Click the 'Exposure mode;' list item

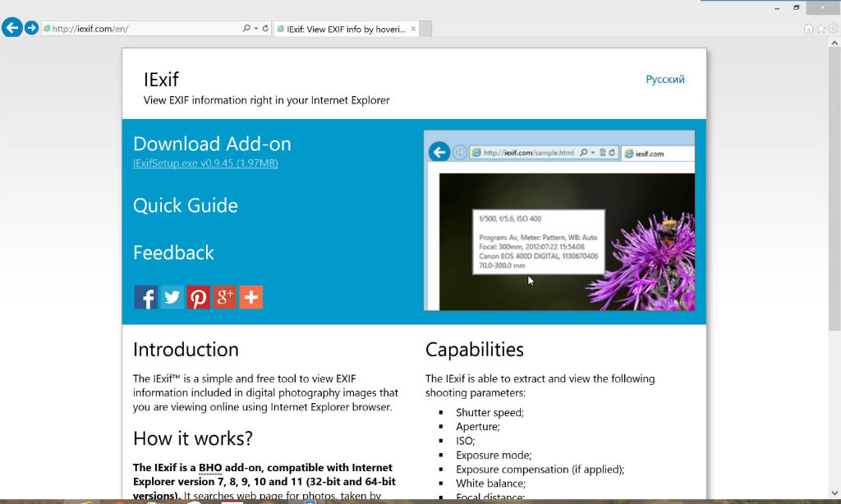[x=494, y=456]
